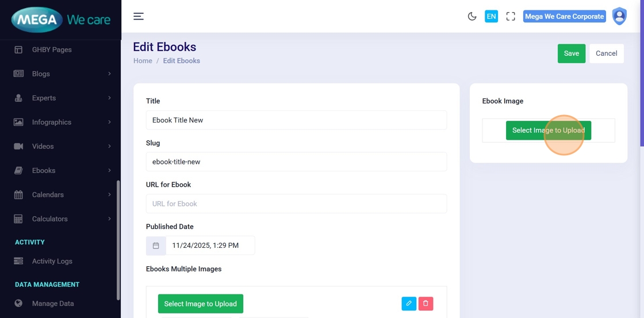
Task: Open Activity Logs in sidebar
Action: (x=52, y=261)
